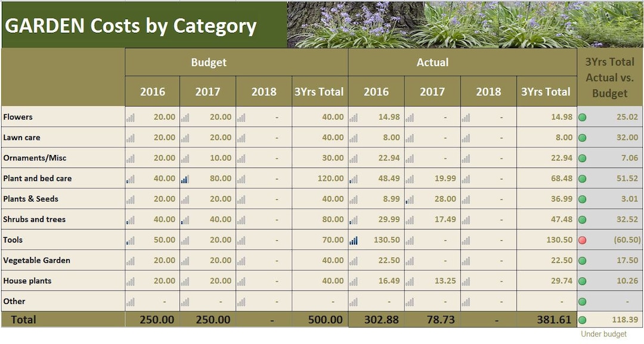The height and width of the screenshot is (344, 644).
Task: Click the GARDEN Costs by Category title
Action: tap(131, 26)
